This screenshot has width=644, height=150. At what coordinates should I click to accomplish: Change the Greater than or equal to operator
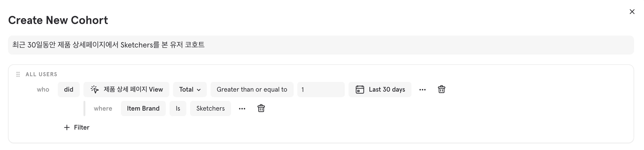pyautogui.click(x=252, y=89)
